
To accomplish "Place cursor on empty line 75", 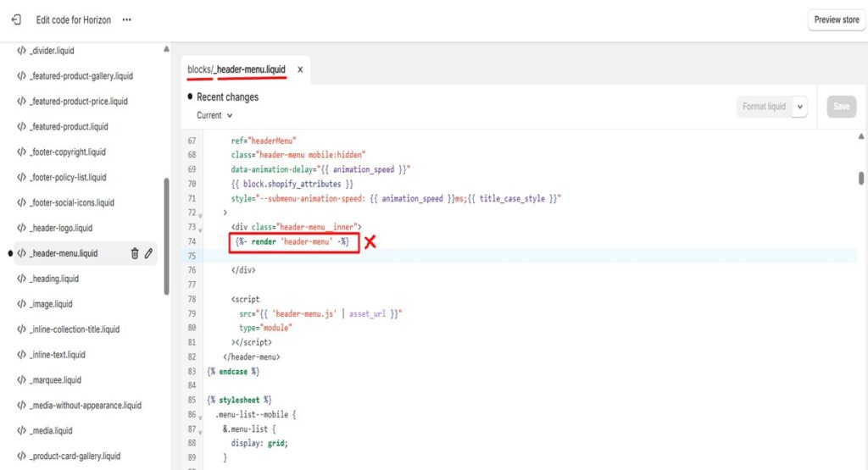I will pos(530,256).
